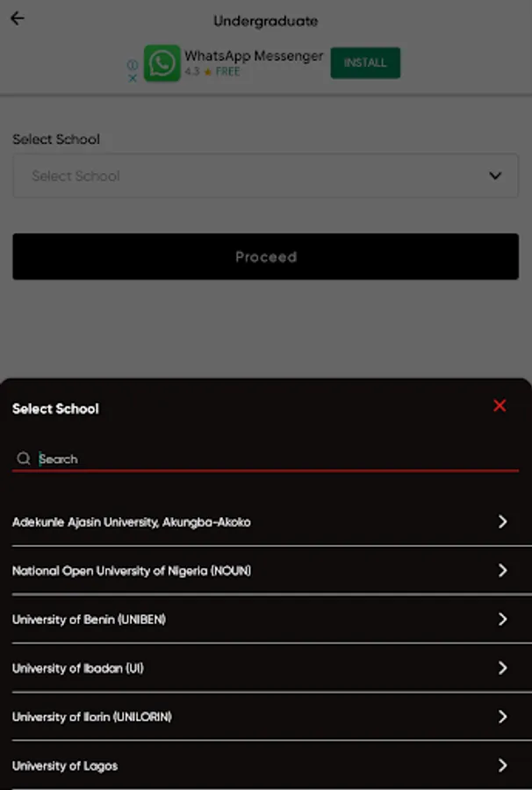Choose University of Lagos entry
The height and width of the screenshot is (790, 532).
coord(265,765)
